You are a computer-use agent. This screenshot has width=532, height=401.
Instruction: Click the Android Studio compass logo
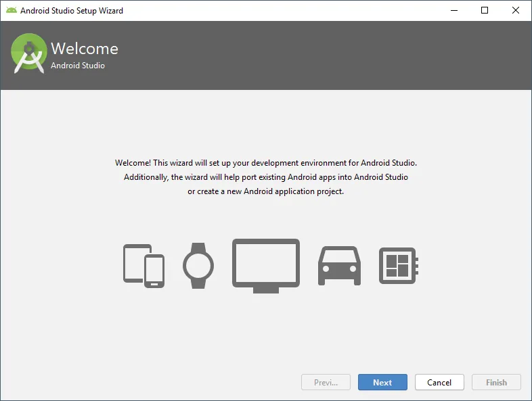(x=29, y=53)
